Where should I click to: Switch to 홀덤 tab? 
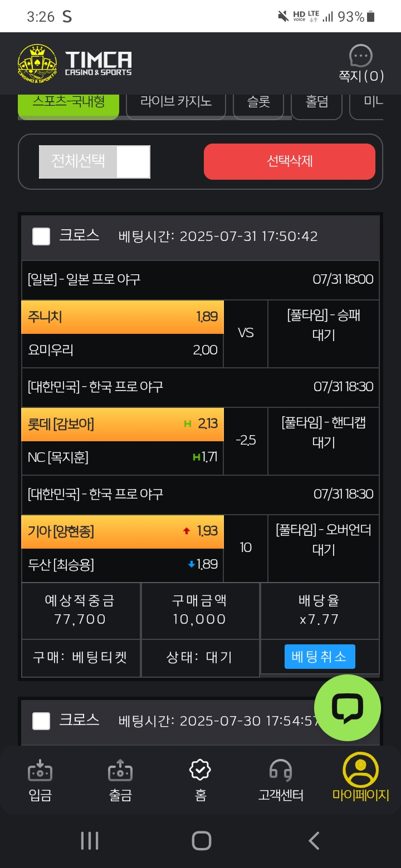[316, 104]
